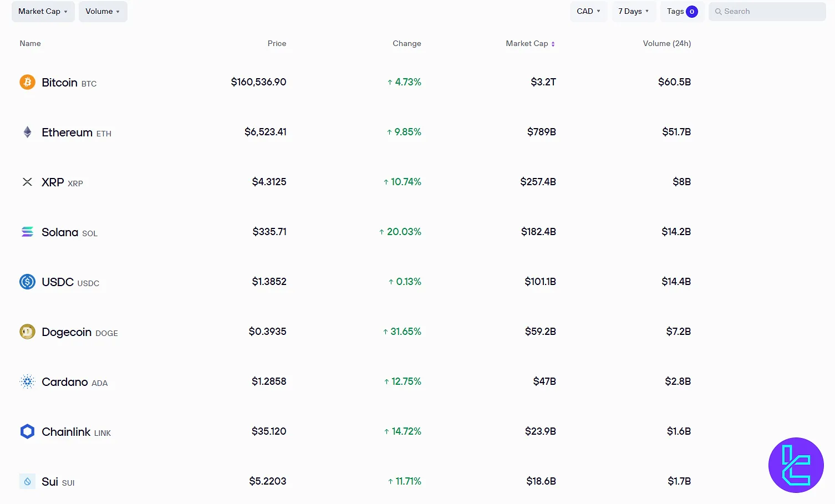This screenshot has width=835, height=504.
Task: Open the Dogecoin DOGE name link
Action: pos(80,332)
